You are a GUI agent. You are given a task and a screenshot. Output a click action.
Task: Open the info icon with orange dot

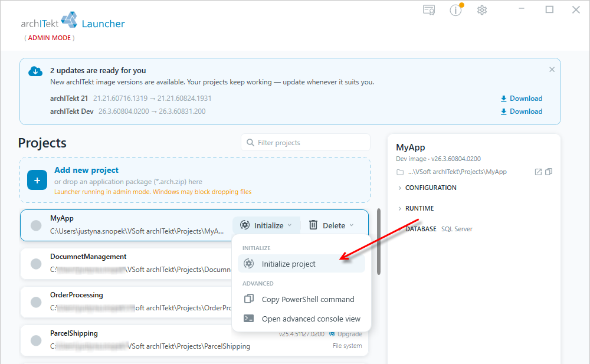click(x=456, y=10)
